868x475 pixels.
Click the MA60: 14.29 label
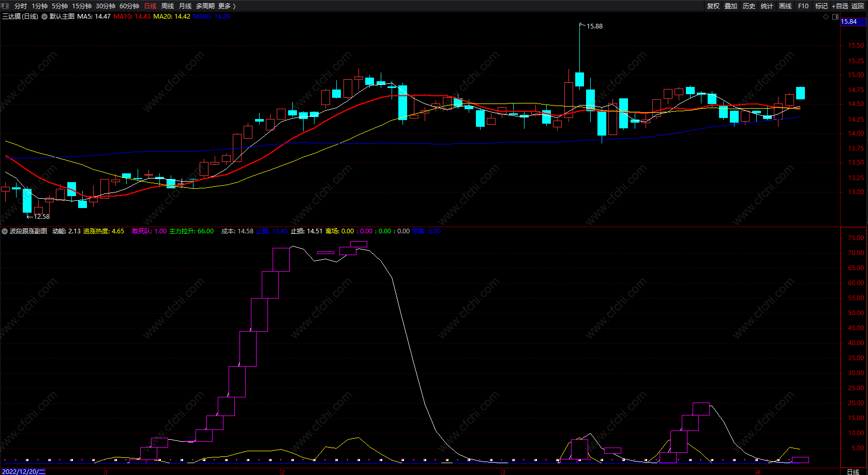[x=212, y=17]
